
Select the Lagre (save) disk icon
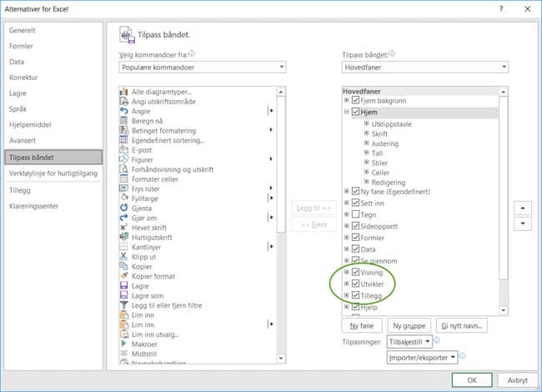click(124, 286)
